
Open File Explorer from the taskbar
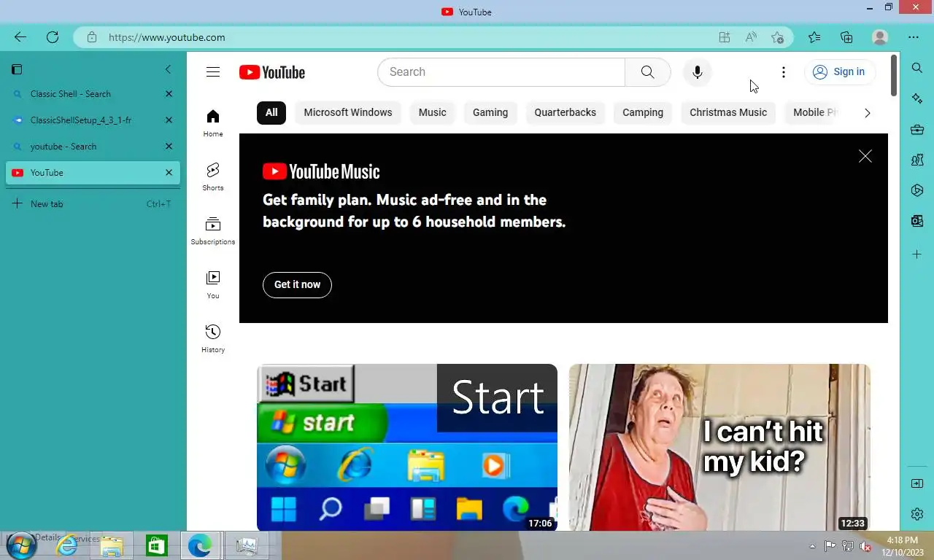click(x=112, y=545)
